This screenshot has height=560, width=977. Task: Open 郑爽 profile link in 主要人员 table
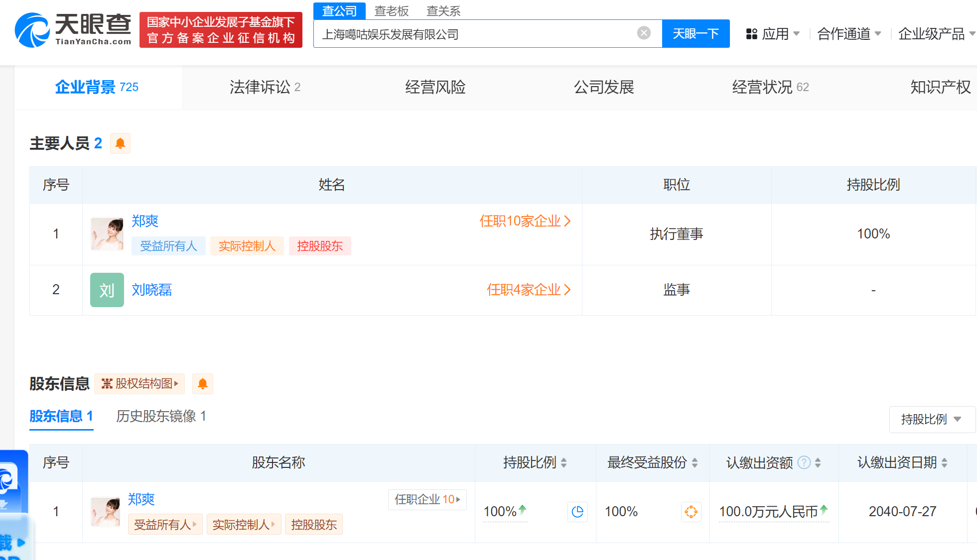click(x=145, y=221)
